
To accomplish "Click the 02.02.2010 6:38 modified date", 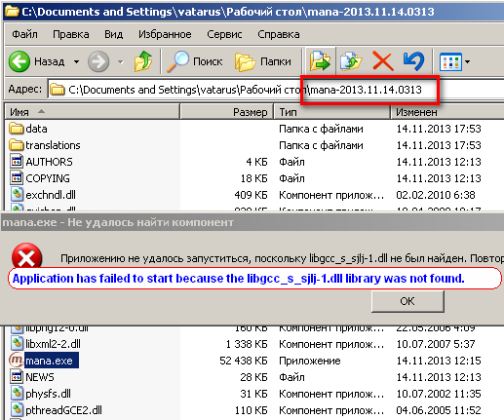I will click(436, 195).
